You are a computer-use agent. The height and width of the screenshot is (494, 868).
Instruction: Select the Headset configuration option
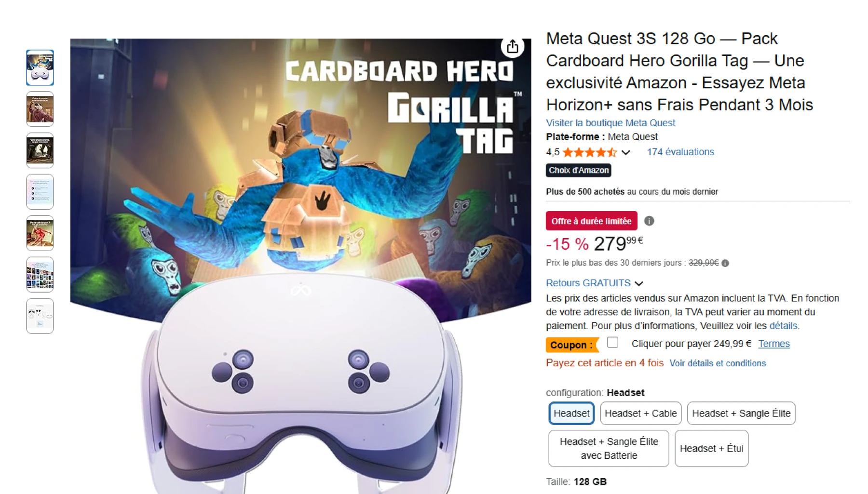(x=571, y=414)
